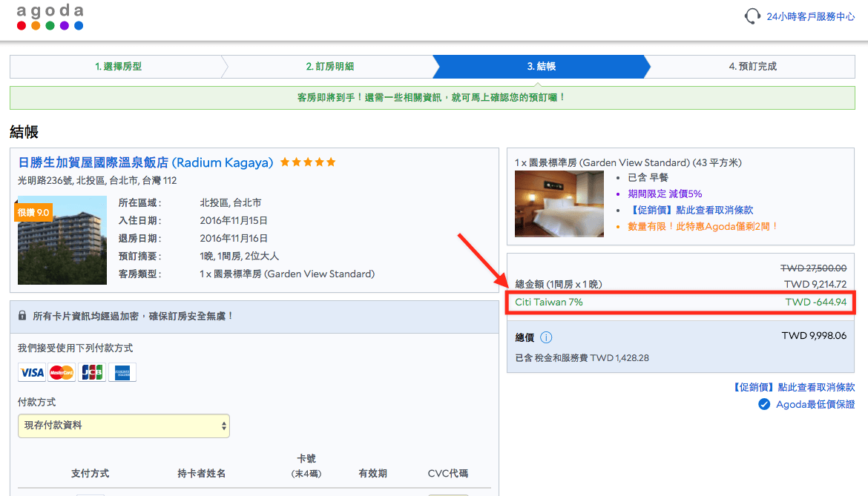This screenshot has height=496, width=868.
Task: Click the info icon beside 總價
Action: [x=546, y=337]
